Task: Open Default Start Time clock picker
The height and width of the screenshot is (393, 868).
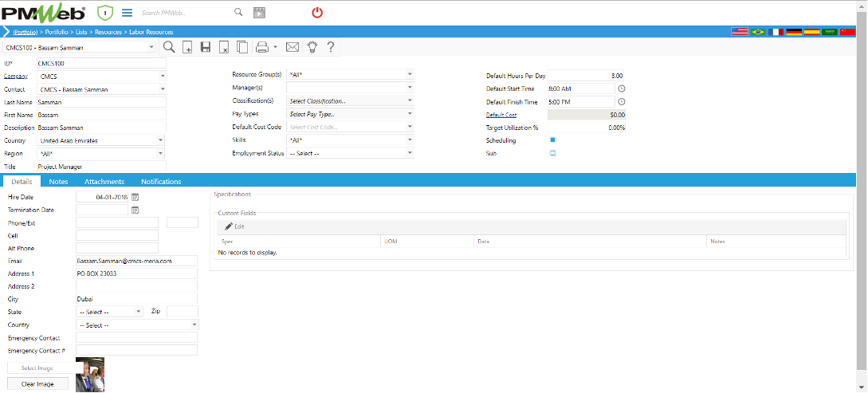Action: [x=621, y=88]
